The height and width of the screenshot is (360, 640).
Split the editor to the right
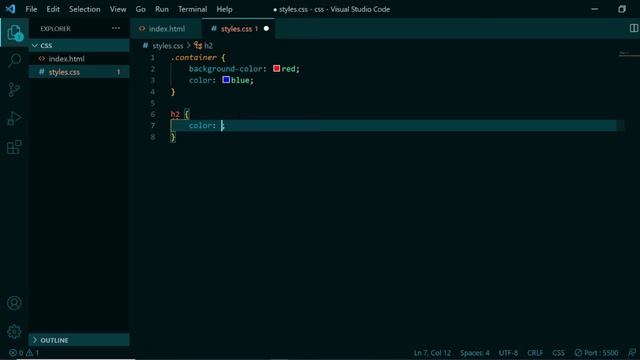pyautogui.click(x=633, y=28)
